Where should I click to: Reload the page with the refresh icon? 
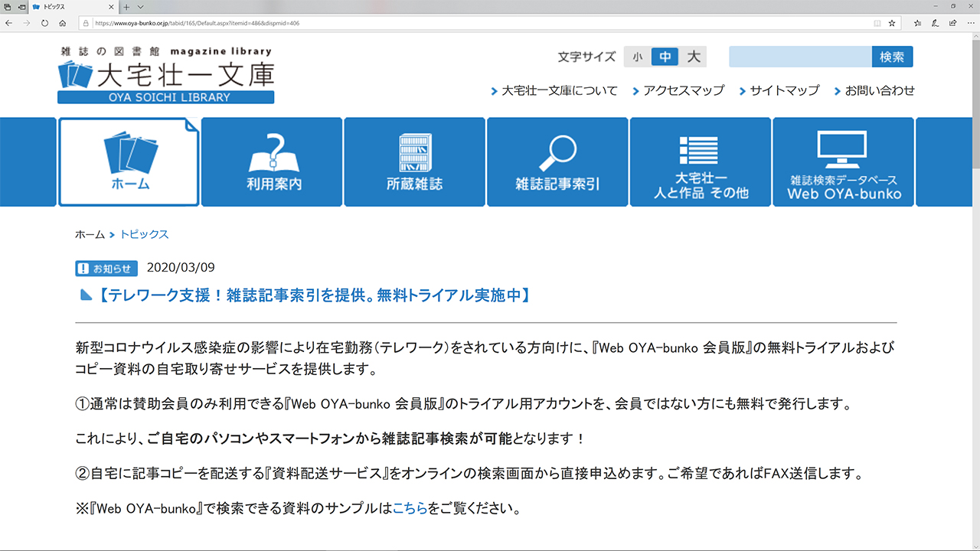pyautogui.click(x=44, y=23)
